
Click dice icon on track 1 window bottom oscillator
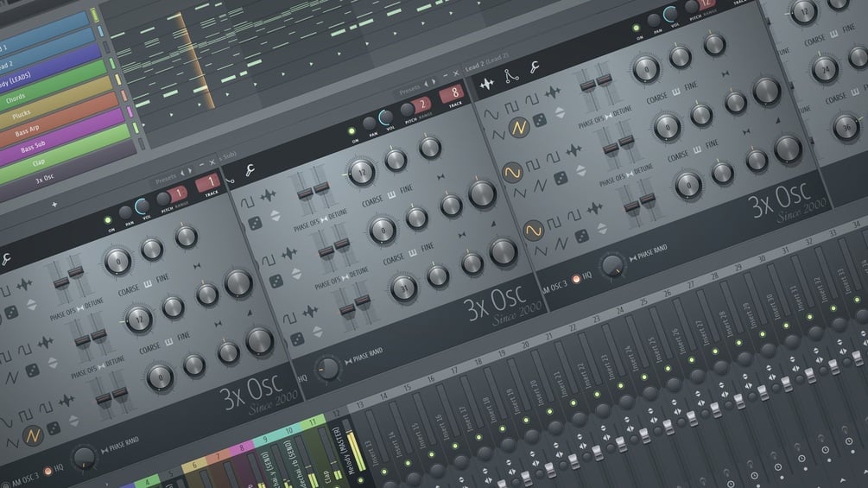[54, 428]
